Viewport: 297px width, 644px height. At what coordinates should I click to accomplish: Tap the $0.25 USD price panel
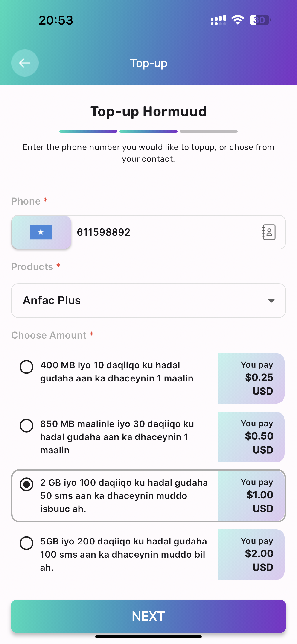tap(251, 378)
